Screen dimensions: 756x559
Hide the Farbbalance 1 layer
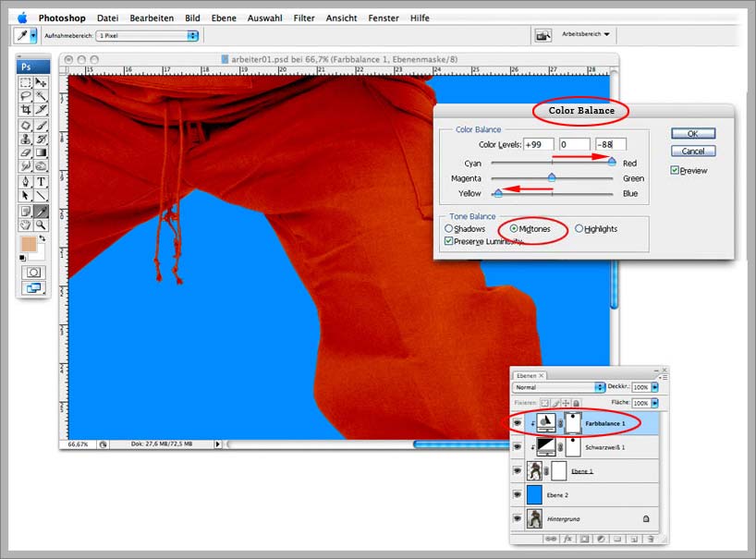(x=518, y=423)
